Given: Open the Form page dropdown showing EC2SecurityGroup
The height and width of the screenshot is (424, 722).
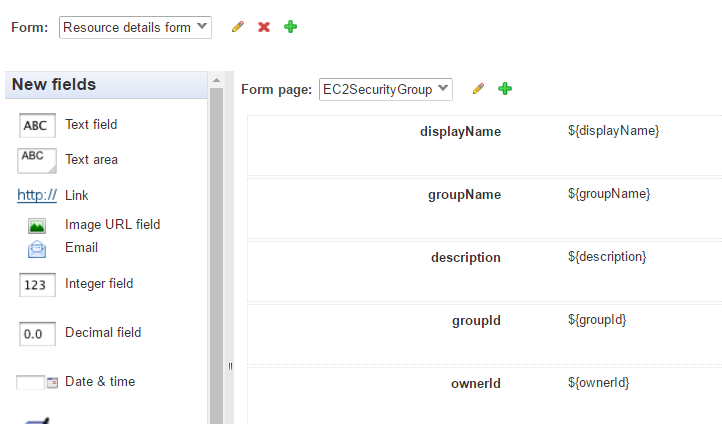Looking at the screenshot, I should click(x=386, y=89).
